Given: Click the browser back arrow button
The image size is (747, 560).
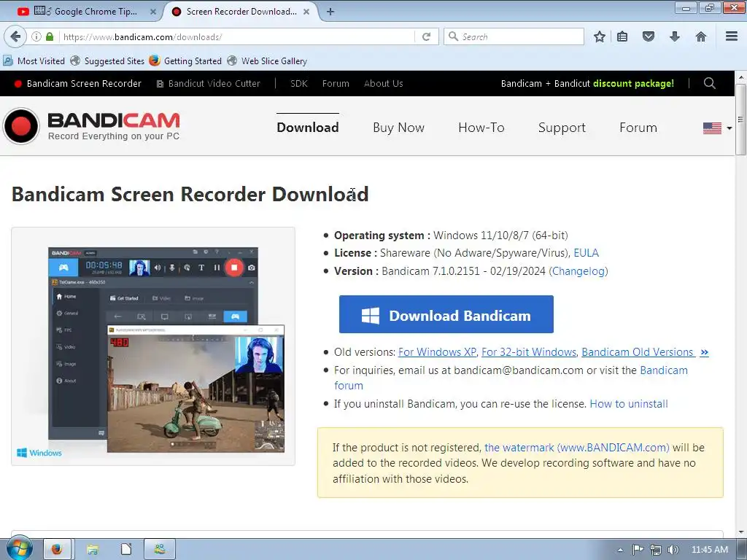Looking at the screenshot, I should (x=15, y=36).
